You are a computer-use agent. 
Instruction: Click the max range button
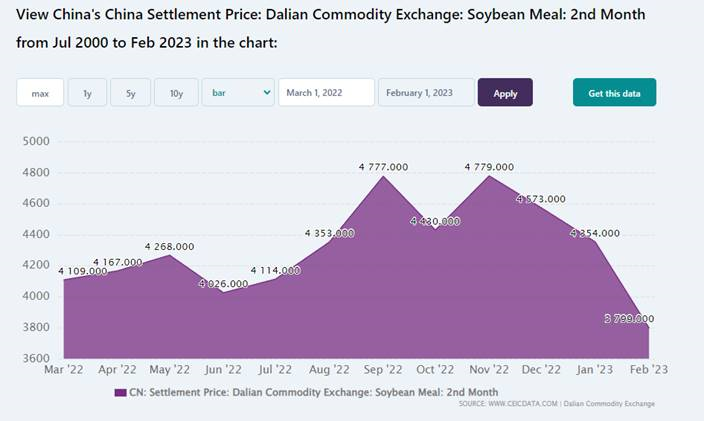[40, 93]
